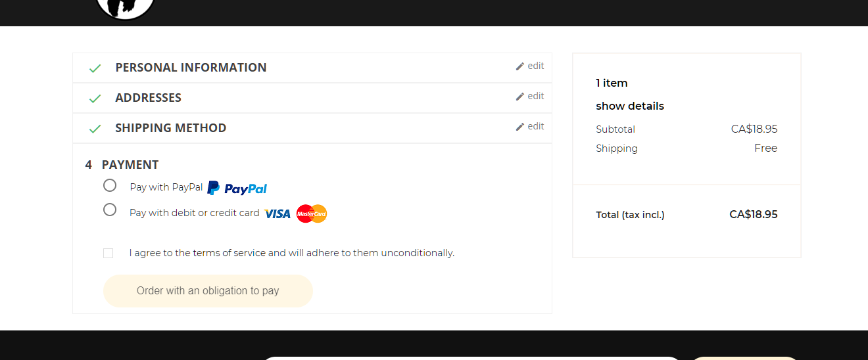Open the Personal Information step
The image size is (868, 360).
pyautogui.click(x=191, y=68)
